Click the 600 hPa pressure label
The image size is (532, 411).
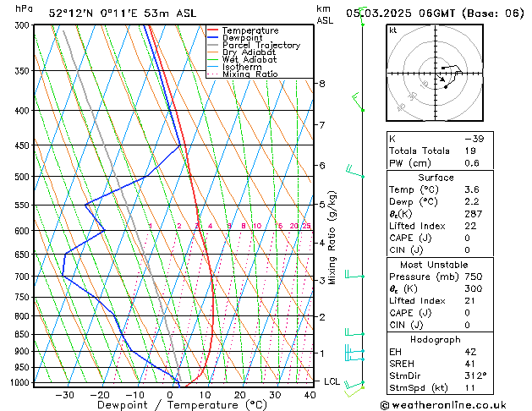(24, 231)
